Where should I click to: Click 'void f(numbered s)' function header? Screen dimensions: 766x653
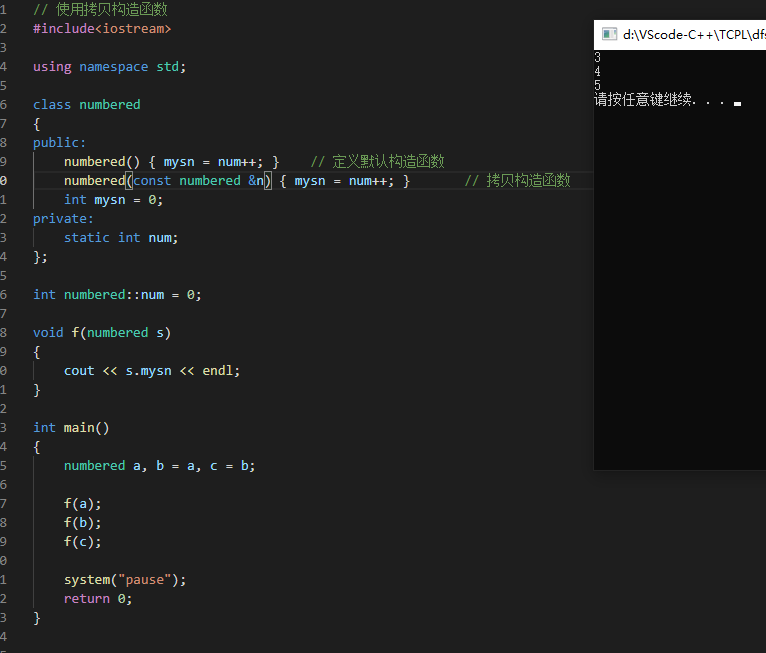(x=102, y=333)
